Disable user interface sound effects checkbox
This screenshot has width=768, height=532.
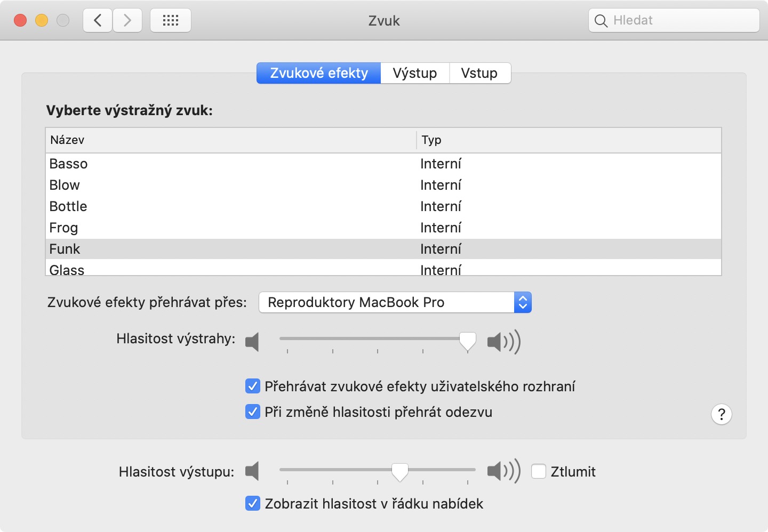pos(253,386)
